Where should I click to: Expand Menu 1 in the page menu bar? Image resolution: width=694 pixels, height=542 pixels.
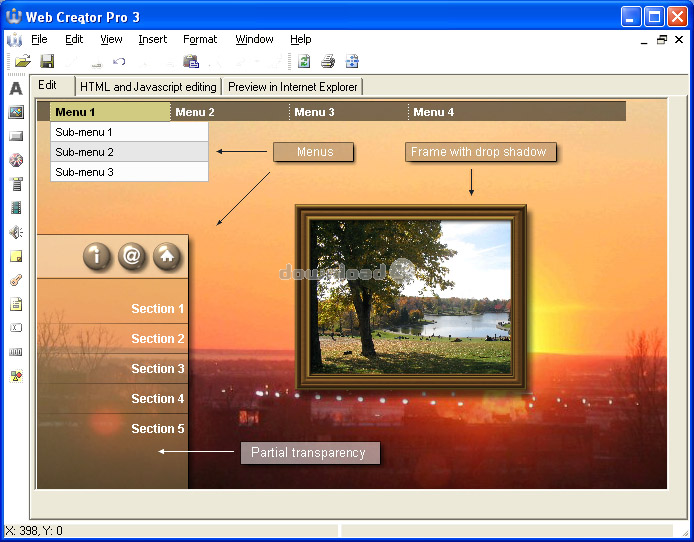[110, 112]
